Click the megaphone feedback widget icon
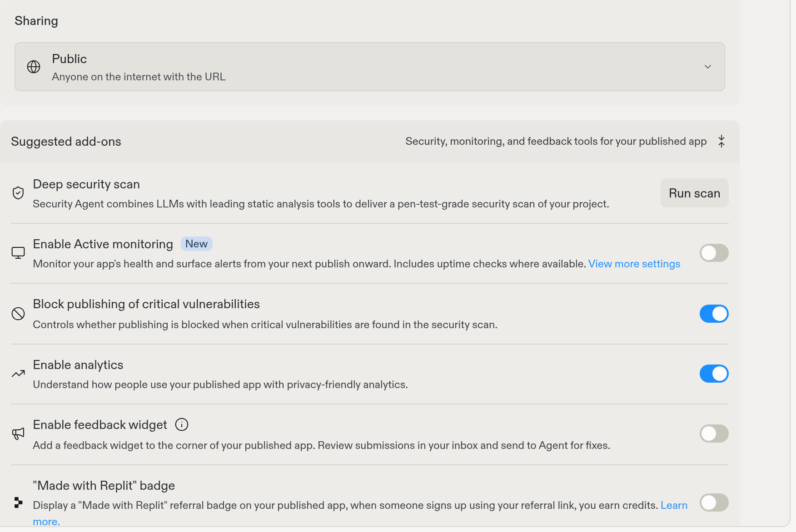796x532 pixels. 18,433
